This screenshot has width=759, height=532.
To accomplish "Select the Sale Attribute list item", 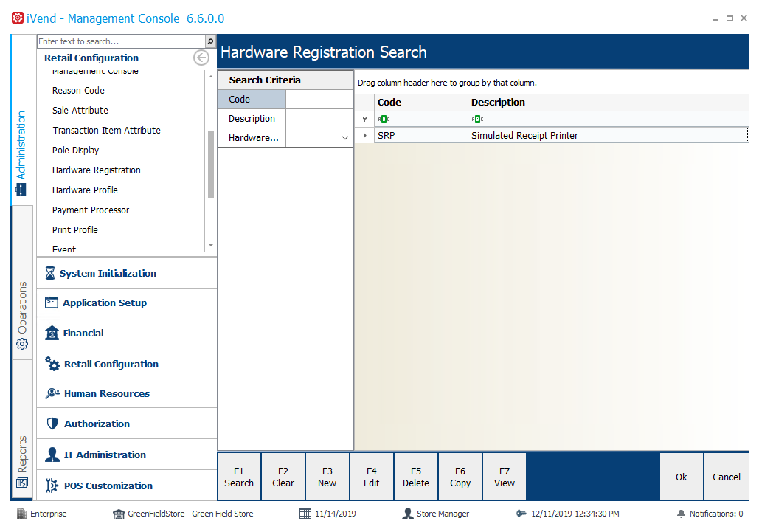I will click(x=80, y=111).
